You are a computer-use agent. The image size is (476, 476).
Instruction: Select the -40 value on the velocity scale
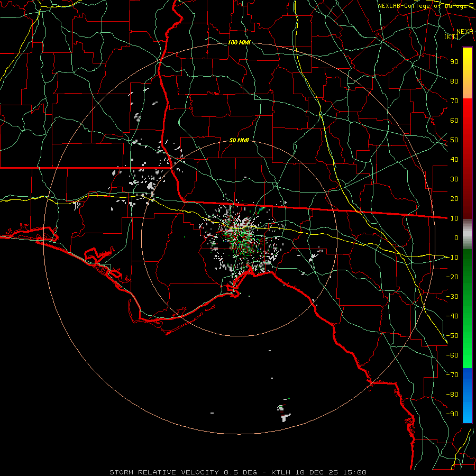(x=452, y=316)
